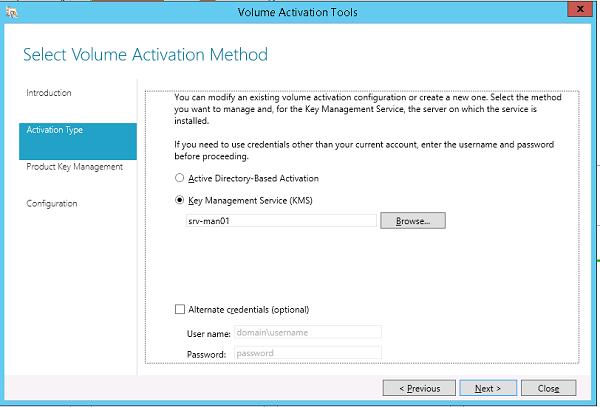Click the Browse button for KMS server
This screenshot has height=407, width=600.
point(412,221)
